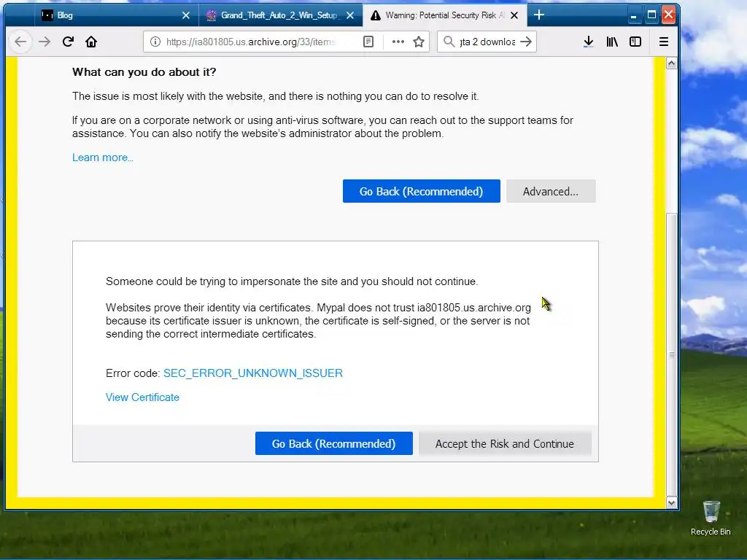
Task: Submit search with arrow icon
Action: 526,42
